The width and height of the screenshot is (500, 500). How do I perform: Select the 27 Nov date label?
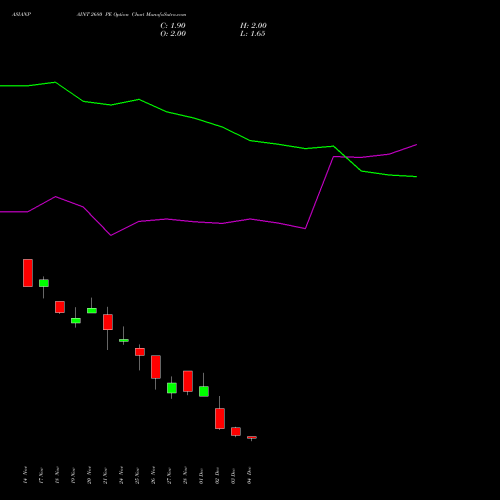click(x=169, y=475)
